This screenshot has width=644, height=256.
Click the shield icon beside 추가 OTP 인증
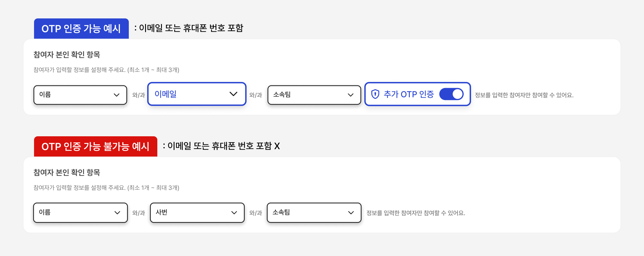coord(375,94)
